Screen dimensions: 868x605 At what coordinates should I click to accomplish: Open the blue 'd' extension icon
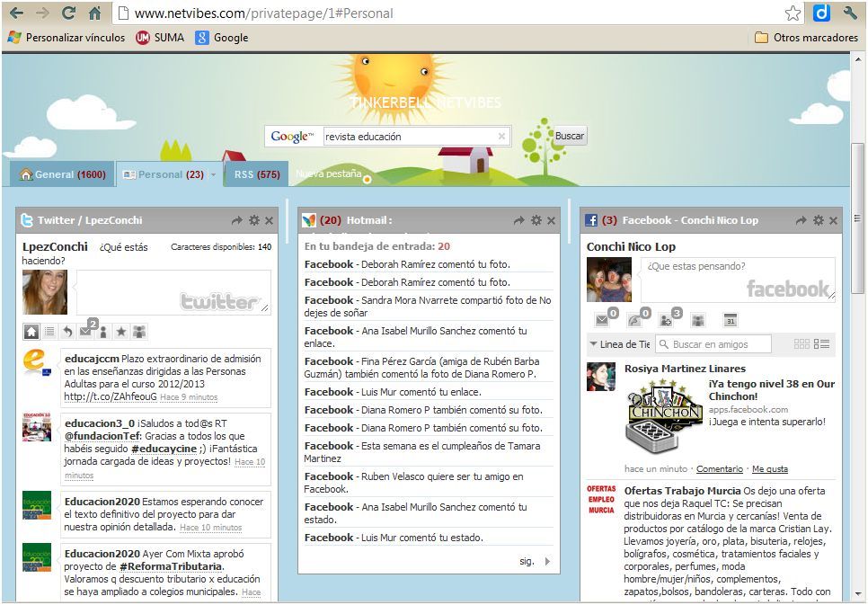tap(821, 13)
